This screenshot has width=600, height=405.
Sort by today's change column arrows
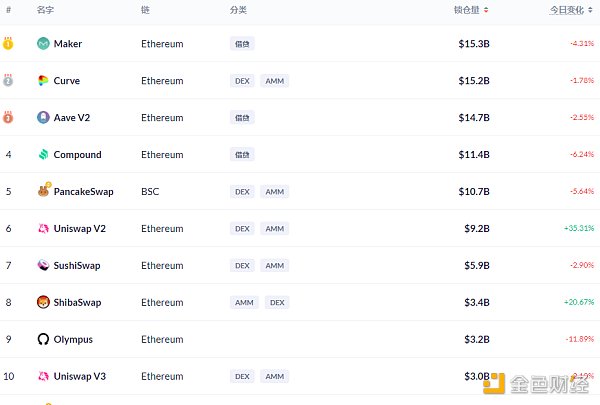(590, 10)
